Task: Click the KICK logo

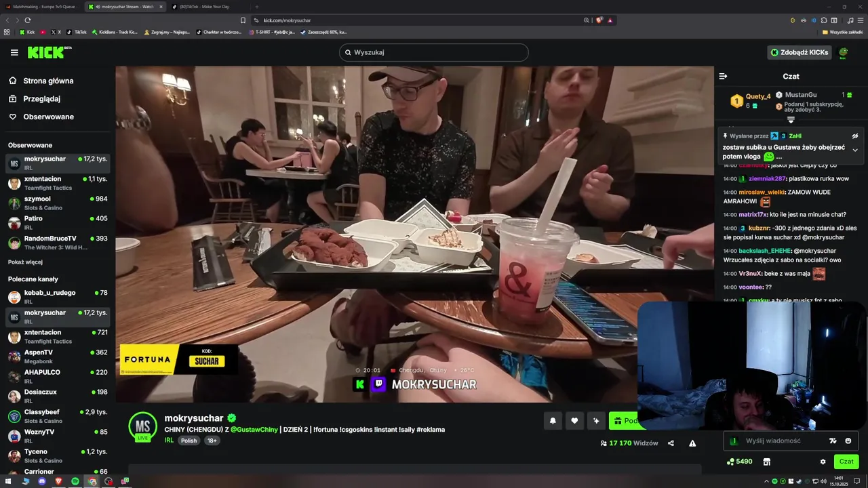Action: tap(49, 52)
